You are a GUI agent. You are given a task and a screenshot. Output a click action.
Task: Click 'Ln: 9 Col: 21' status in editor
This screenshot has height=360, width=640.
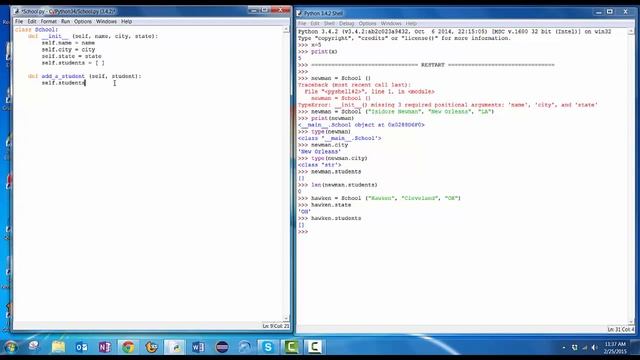pyautogui.click(x=276, y=326)
